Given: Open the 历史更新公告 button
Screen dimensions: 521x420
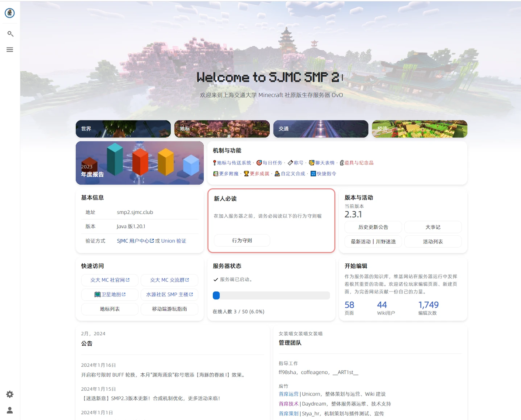Looking at the screenshot, I should pos(373,227).
